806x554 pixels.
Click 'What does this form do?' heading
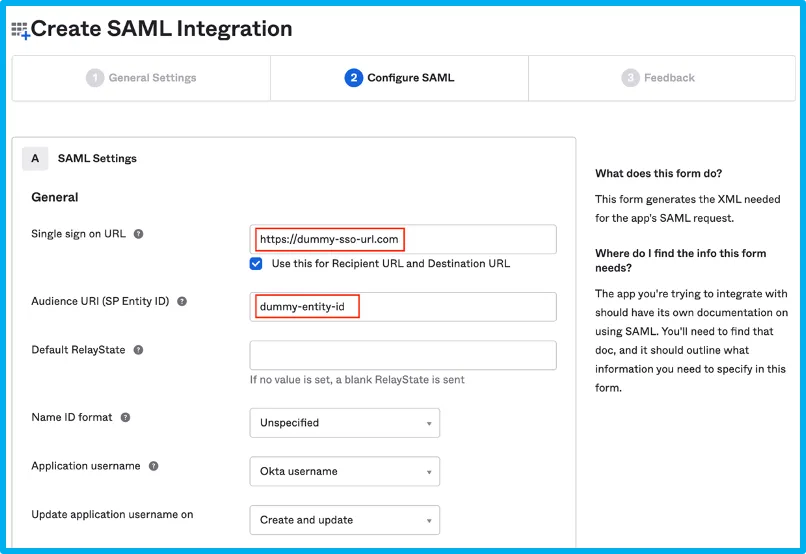point(658,174)
